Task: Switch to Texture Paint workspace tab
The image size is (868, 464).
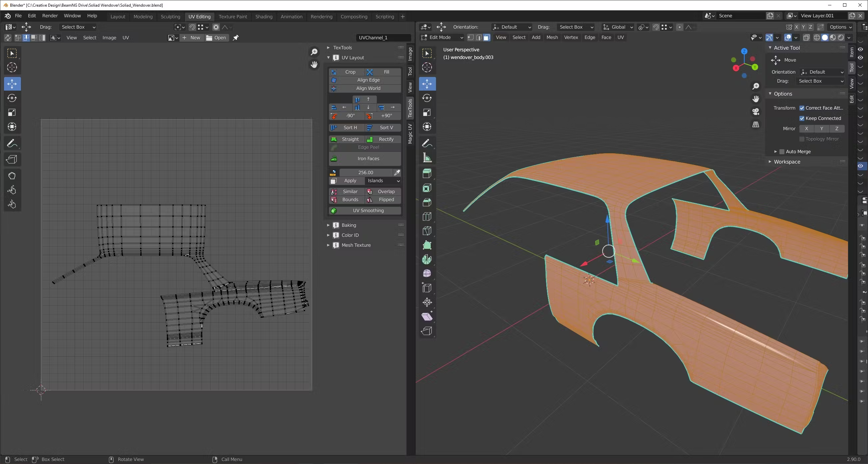Action: (232, 17)
